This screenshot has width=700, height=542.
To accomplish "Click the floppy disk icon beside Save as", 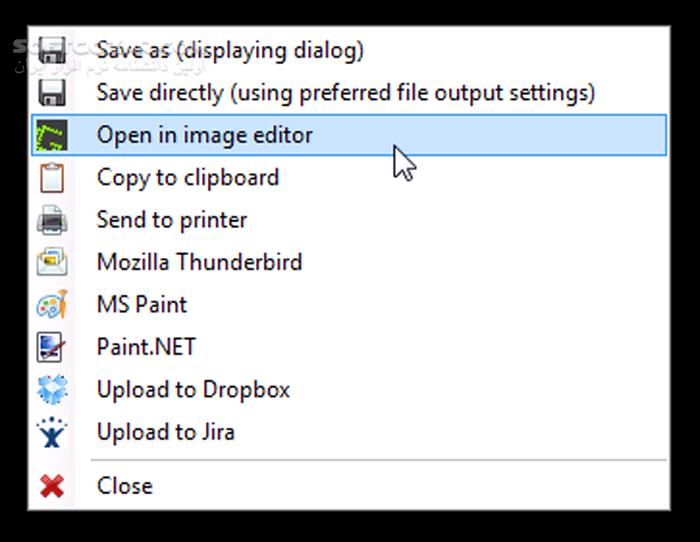I will coord(52,50).
